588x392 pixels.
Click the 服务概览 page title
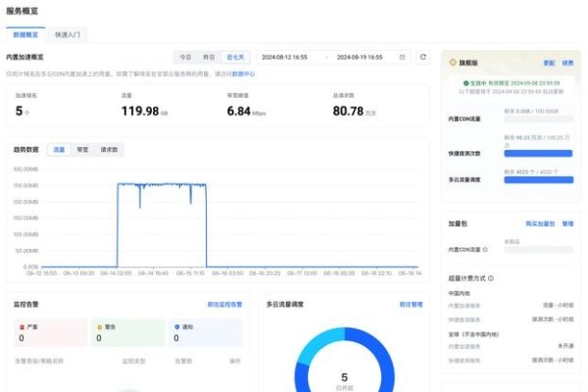tap(22, 11)
